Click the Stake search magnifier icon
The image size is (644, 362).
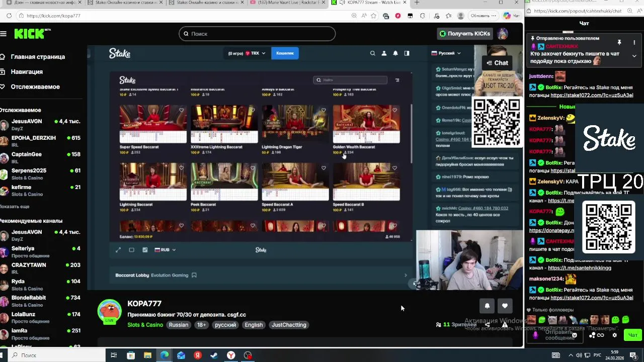point(372,53)
